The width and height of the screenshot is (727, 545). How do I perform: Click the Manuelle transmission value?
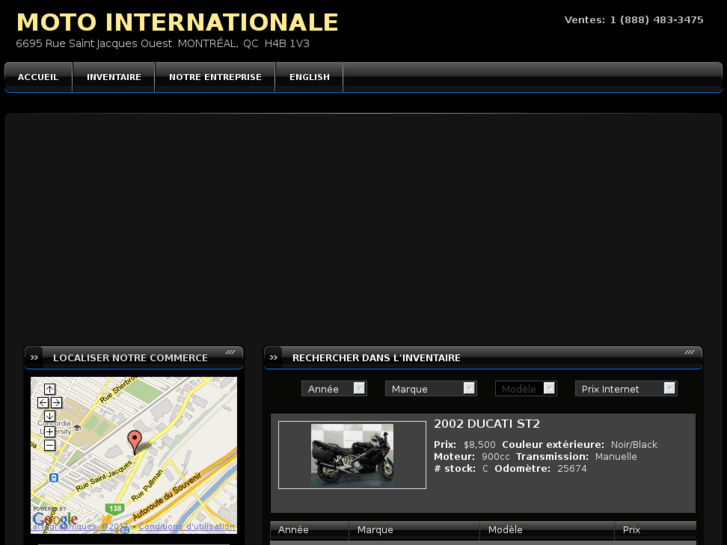(x=616, y=457)
